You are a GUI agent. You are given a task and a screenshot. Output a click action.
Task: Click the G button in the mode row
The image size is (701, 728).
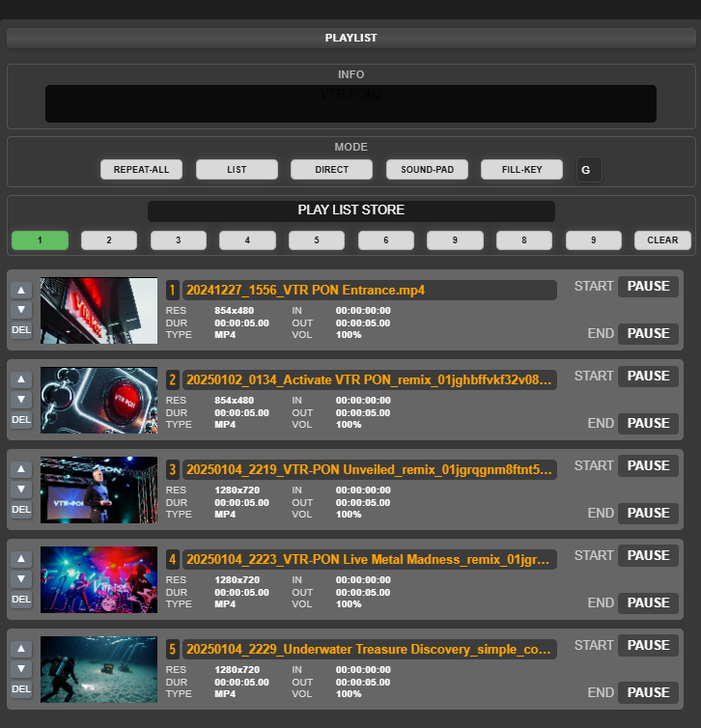point(587,170)
